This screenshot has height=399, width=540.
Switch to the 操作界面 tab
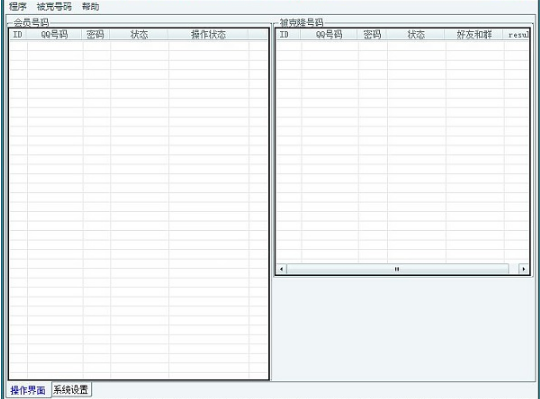(29, 390)
